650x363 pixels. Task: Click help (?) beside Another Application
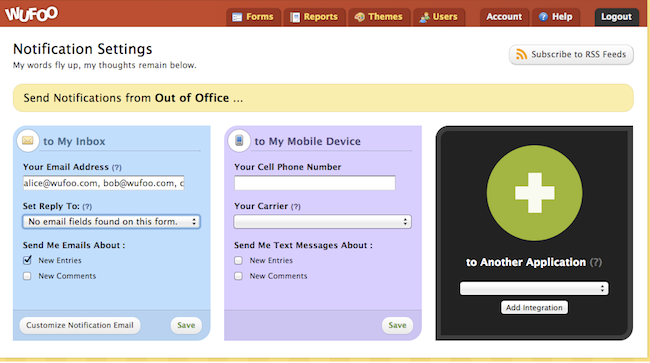[x=596, y=262]
